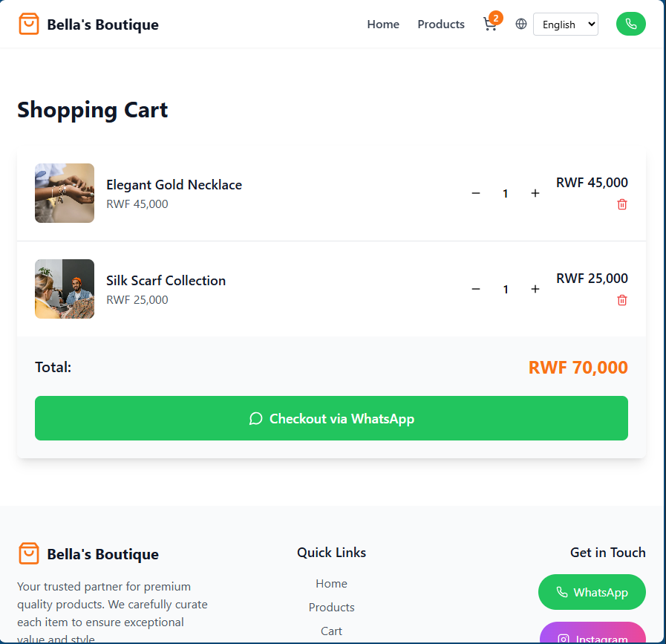Image resolution: width=666 pixels, height=644 pixels.
Task: Click the Bella's Boutique bag logo
Action: pyautogui.click(x=28, y=23)
